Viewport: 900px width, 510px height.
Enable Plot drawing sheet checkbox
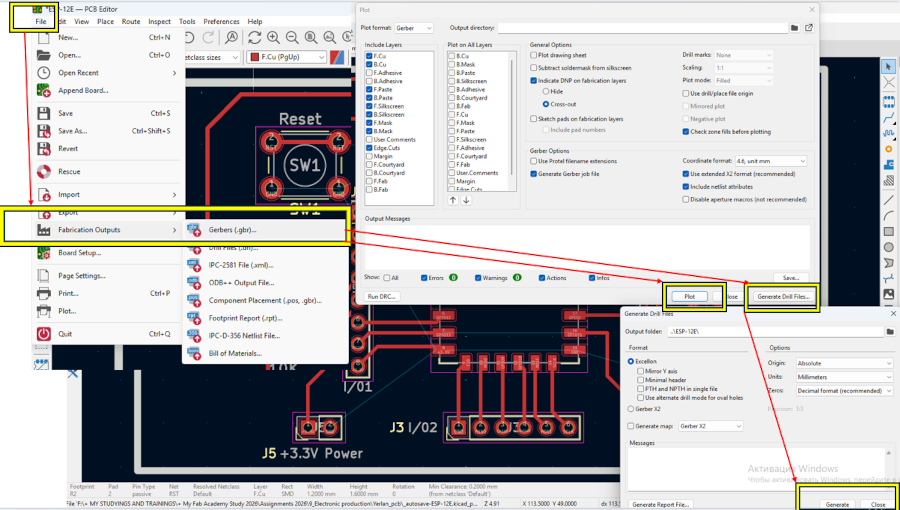(x=534, y=55)
